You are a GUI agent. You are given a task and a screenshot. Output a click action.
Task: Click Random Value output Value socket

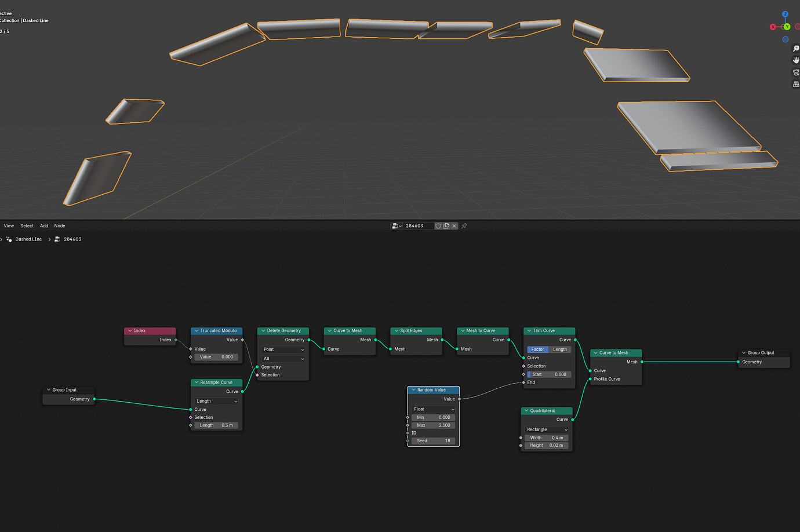pyautogui.click(x=459, y=399)
